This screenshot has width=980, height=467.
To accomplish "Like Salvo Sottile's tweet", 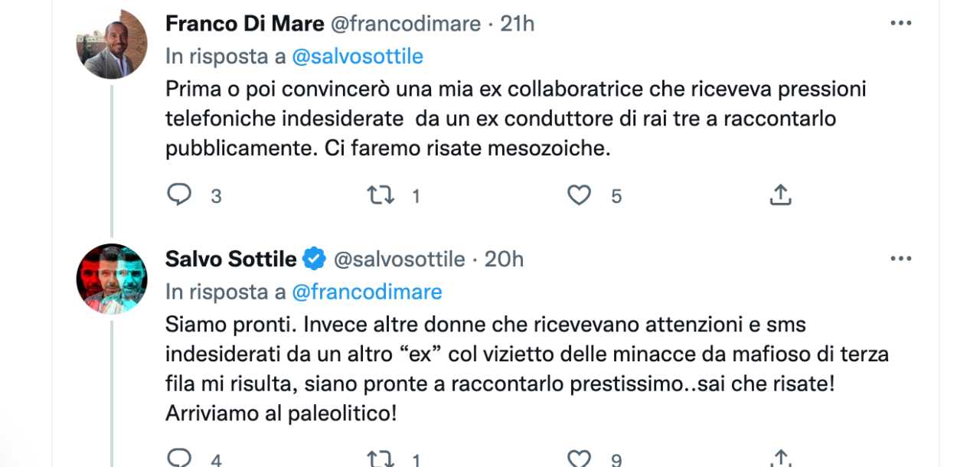I will (x=579, y=459).
